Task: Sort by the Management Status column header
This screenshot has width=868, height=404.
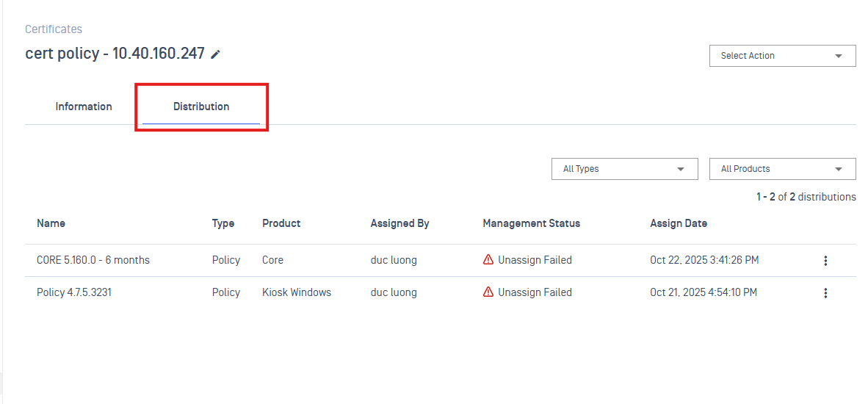Action: (531, 223)
